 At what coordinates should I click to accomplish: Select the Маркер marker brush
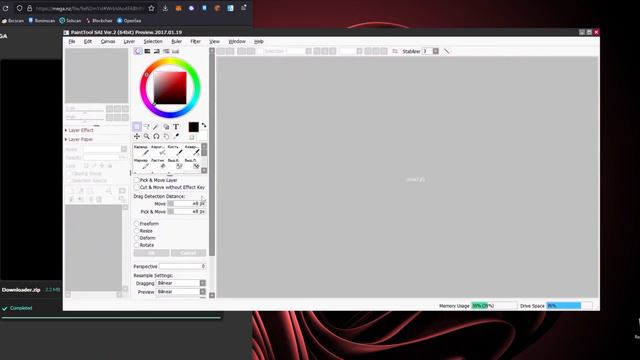pos(141,164)
